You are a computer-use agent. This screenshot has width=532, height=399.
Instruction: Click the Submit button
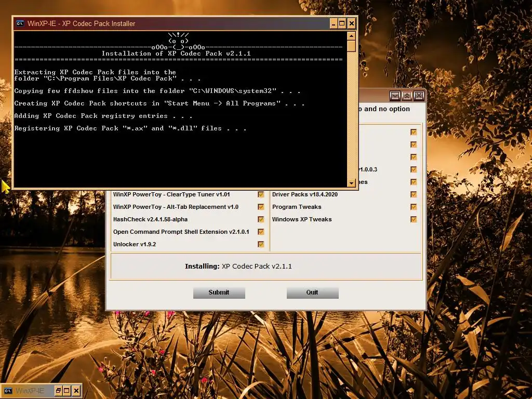point(219,292)
